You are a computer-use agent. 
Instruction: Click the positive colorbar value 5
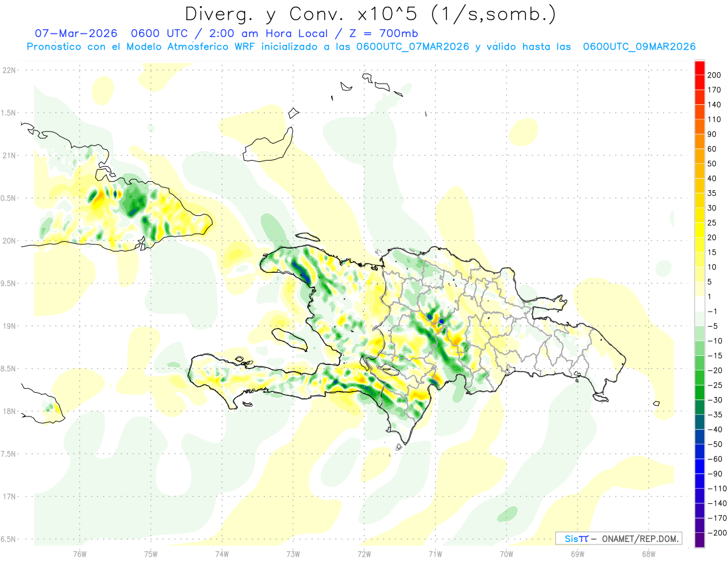710,281
